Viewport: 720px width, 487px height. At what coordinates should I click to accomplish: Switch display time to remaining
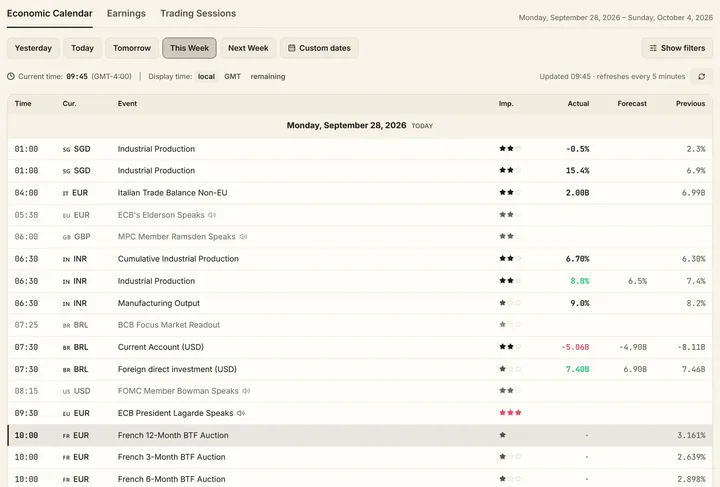coord(268,77)
